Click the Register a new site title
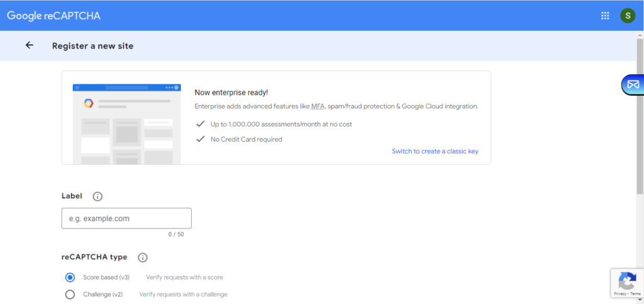The image size is (644, 304). click(93, 46)
